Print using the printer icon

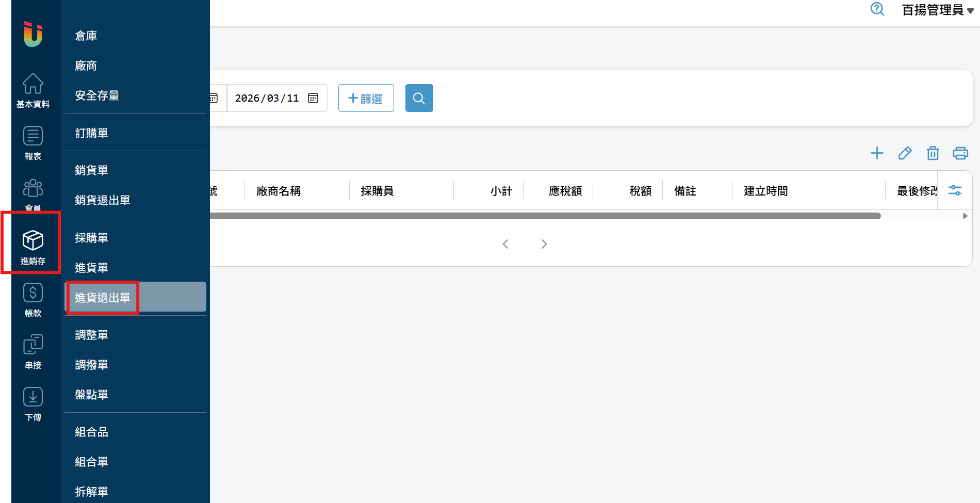click(x=960, y=153)
